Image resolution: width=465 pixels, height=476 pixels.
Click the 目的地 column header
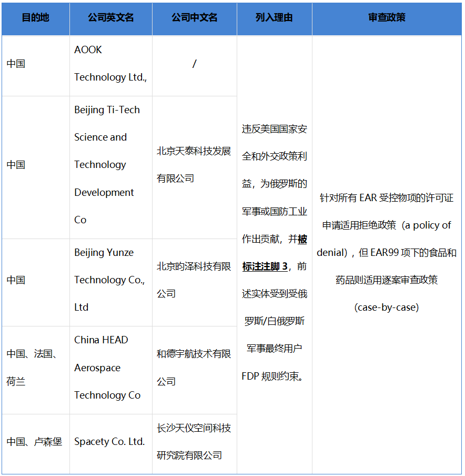(x=35, y=17)
